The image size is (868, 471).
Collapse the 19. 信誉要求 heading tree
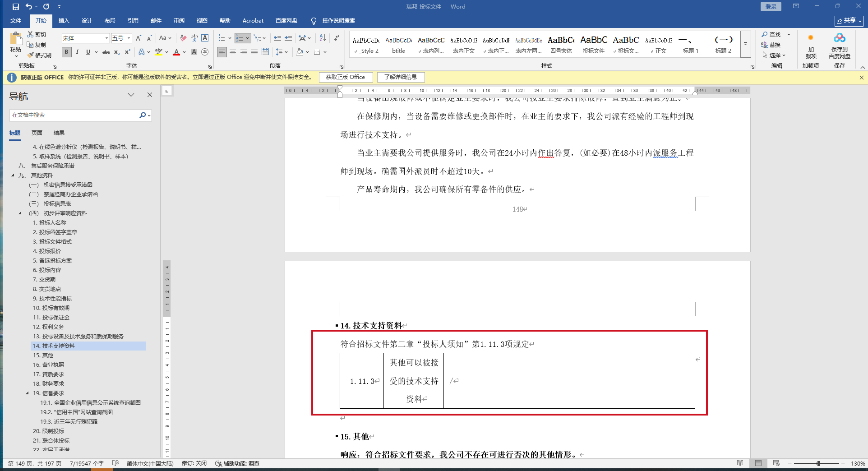tap(27, 393)
